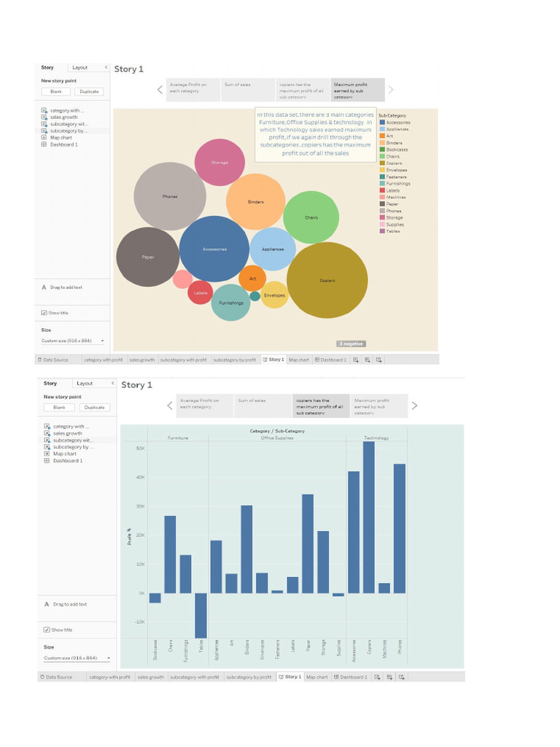Click Duplicate button in the bar chart window
560x747 pixels.
click(x=94, y=407)
